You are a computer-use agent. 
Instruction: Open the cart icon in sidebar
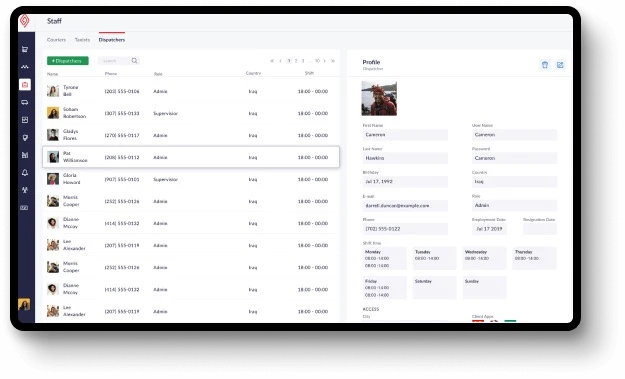(25, 49)
